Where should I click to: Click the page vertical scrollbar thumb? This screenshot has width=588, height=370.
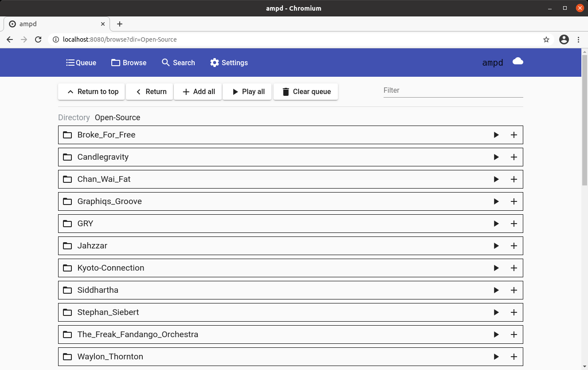pyautogui.click(x=584, y=120)
